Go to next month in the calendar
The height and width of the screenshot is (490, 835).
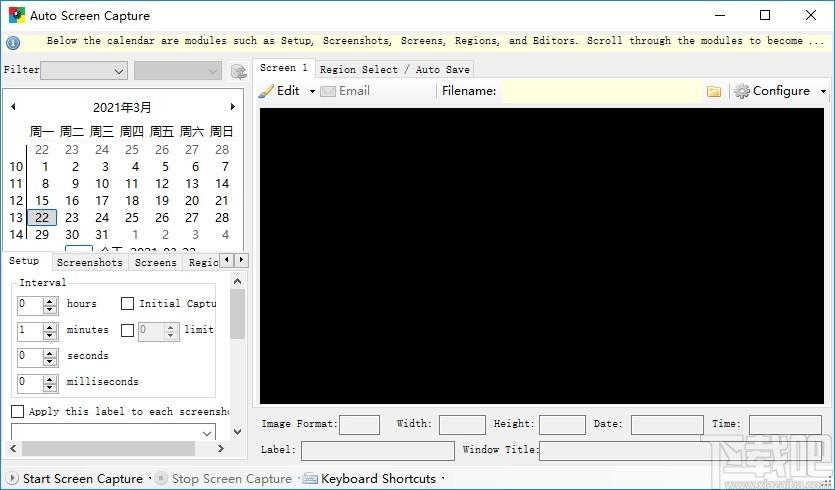tap(233, 107)
